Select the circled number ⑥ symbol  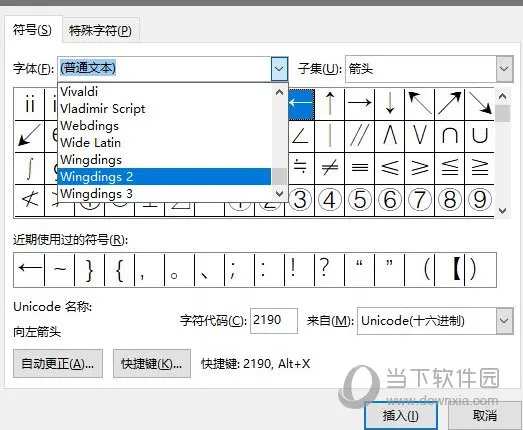pos(390,200)
